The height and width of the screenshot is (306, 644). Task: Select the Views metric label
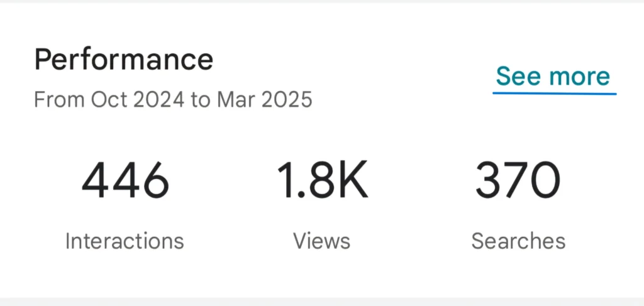pos(321,241)
